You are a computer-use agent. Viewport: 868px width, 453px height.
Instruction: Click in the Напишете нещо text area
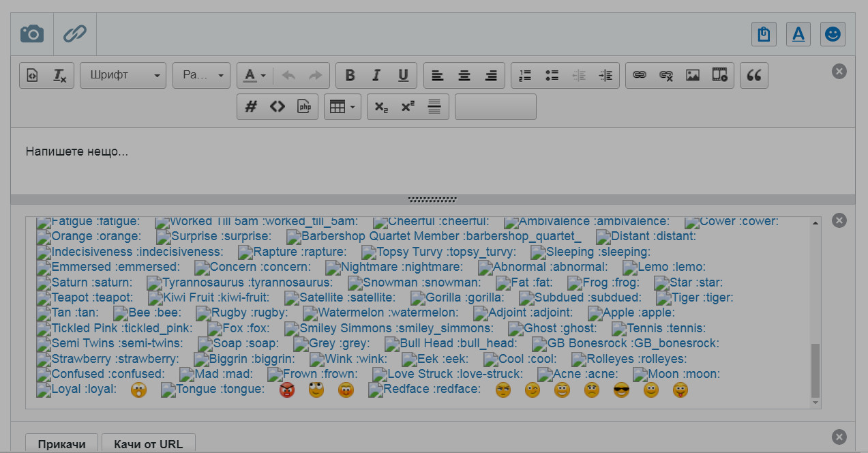pos(433,160)
